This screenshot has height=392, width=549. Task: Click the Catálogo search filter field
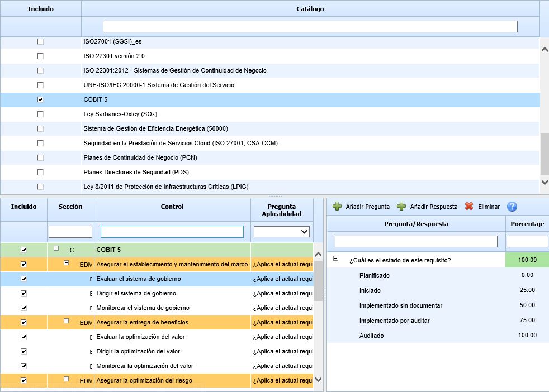[x=310, y=26]
